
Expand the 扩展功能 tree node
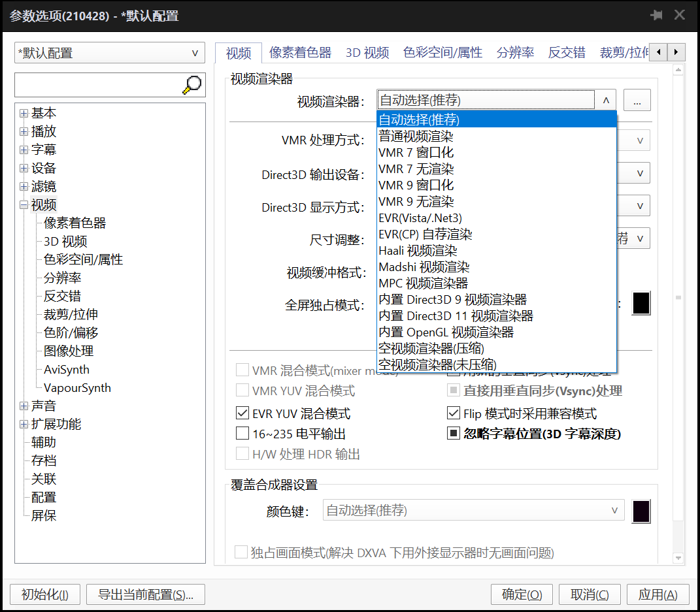tap(24, 424)
